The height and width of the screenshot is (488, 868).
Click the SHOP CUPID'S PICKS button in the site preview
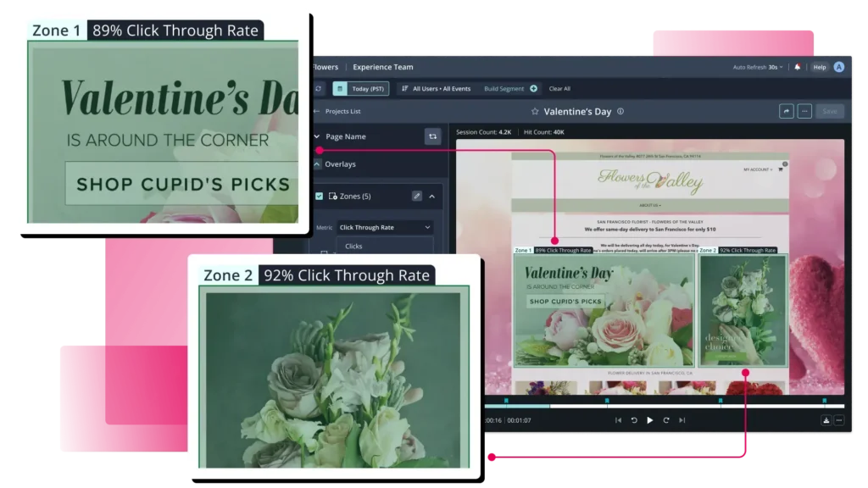pos(565,302)
